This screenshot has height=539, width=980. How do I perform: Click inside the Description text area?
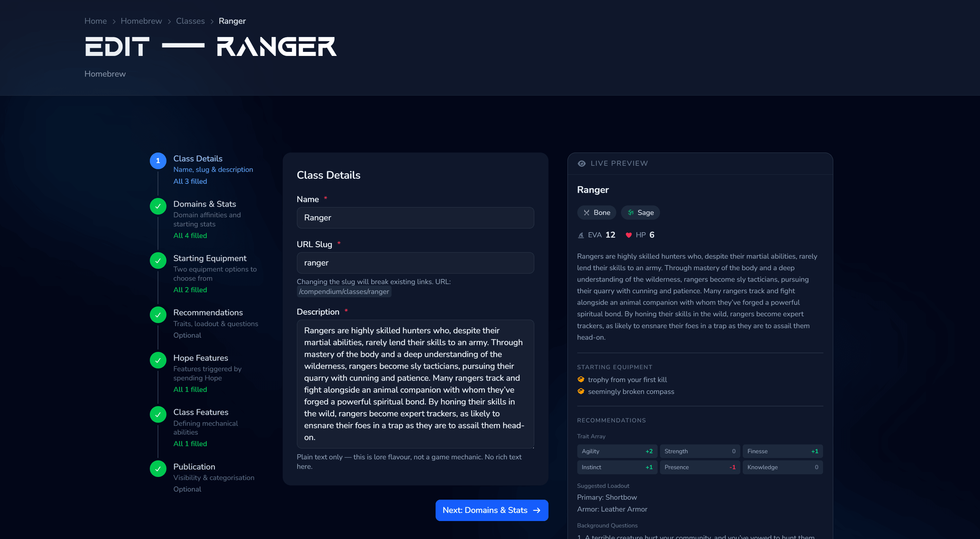[x=416, y=384]
